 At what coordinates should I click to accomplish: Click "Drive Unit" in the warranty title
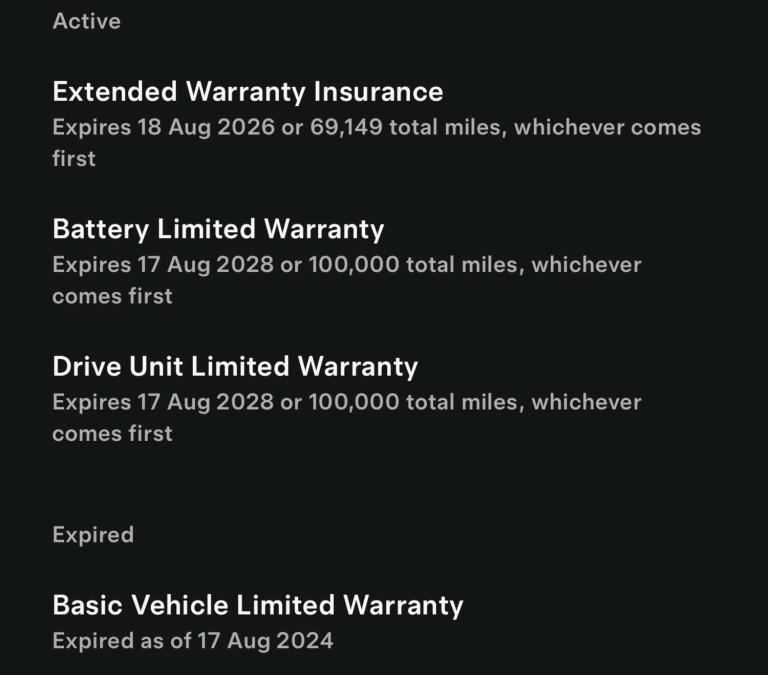point(118,366)
